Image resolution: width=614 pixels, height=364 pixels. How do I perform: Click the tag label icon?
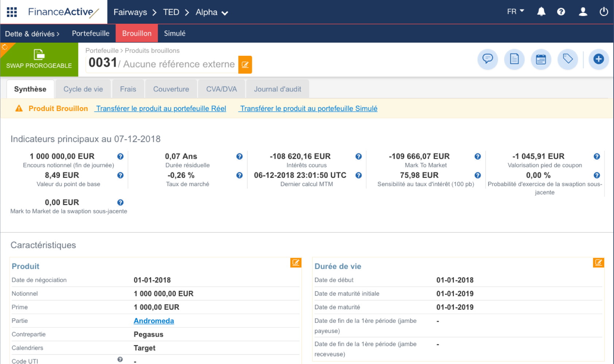568,59
